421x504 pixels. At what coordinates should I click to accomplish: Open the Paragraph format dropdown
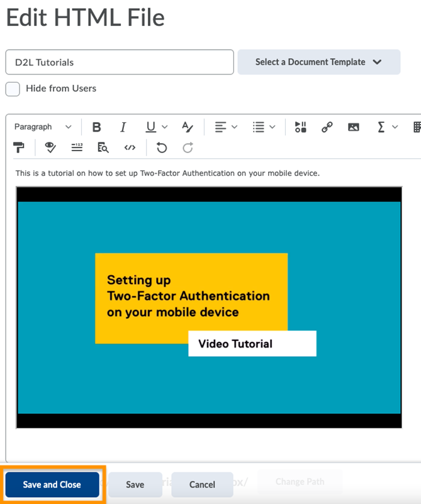(x=43, y=127)
